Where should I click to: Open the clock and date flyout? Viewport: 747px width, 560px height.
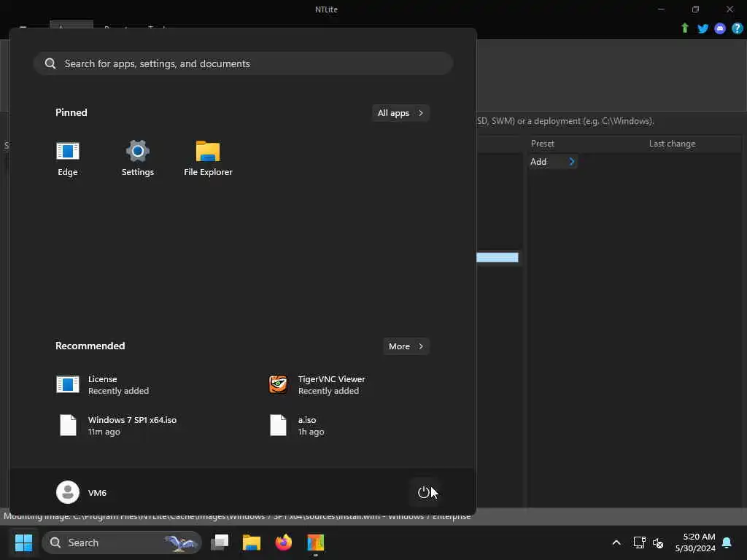695,542
